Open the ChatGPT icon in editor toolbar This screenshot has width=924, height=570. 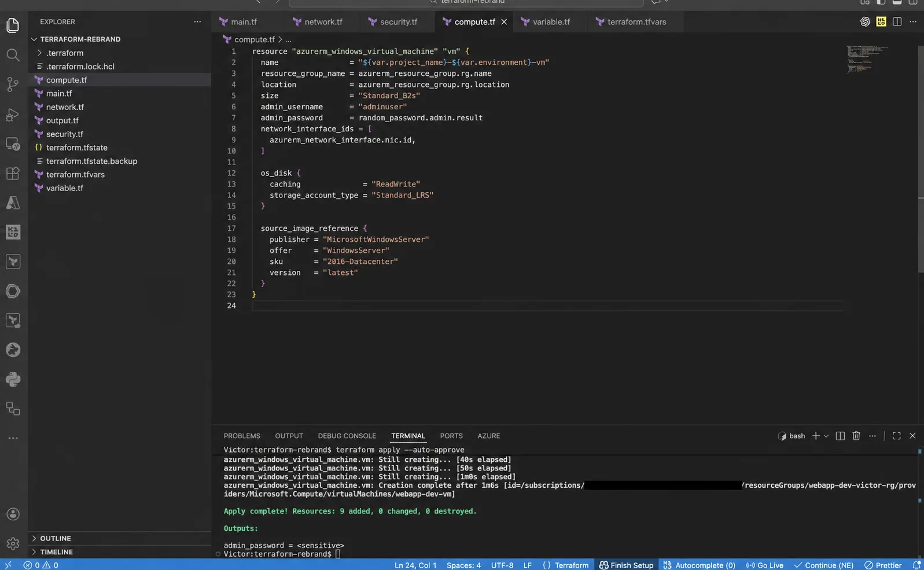(865, 21)
